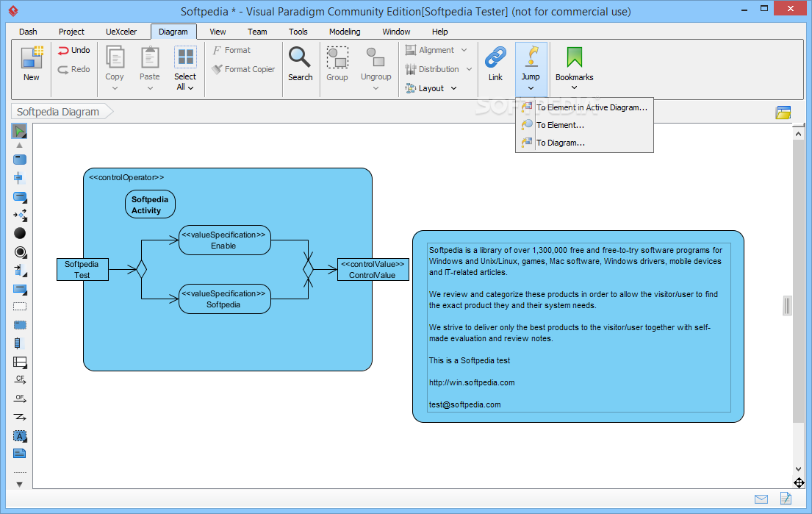Click the folder diagram navigator icon

(783, 113)
